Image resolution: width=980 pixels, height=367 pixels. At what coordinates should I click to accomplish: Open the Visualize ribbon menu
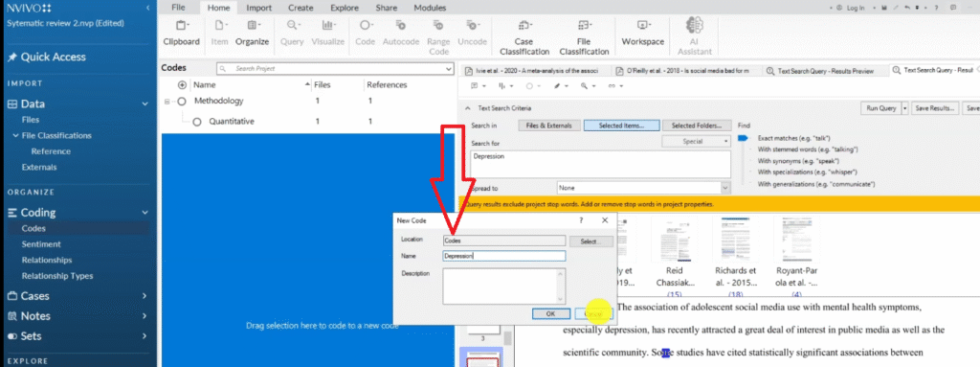tap(328, 34)
